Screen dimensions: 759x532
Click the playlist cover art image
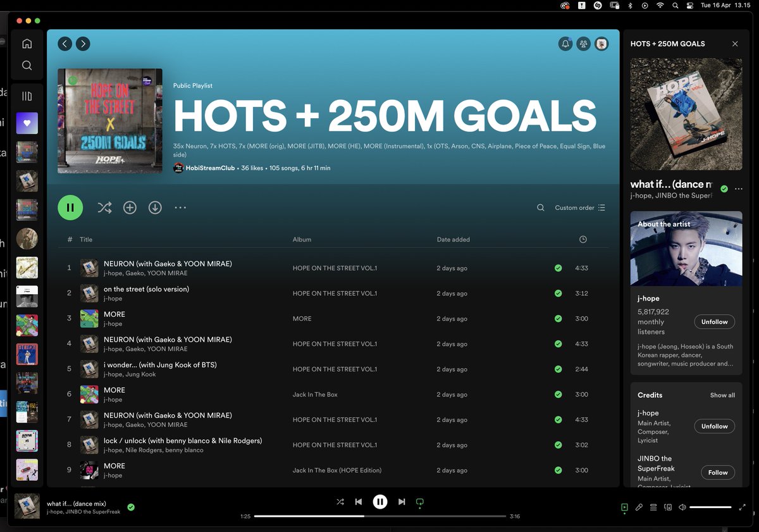[x=110, y=121]
